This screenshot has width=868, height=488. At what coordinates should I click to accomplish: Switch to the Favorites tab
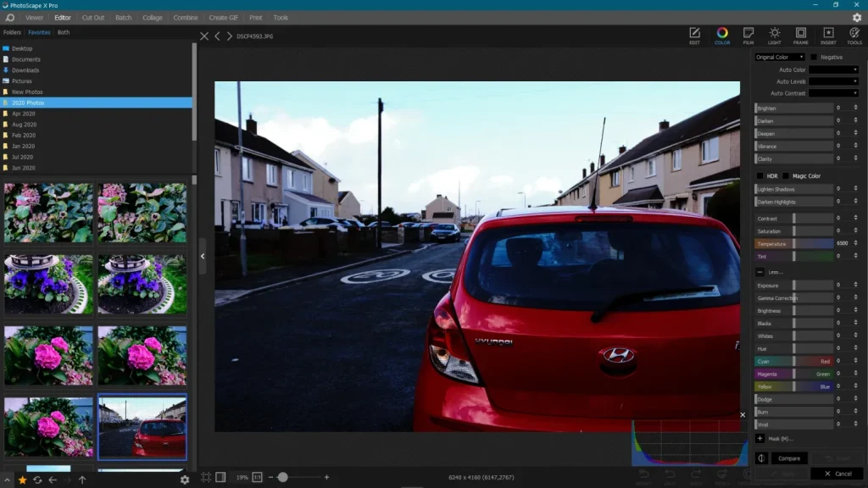(x=39, y=32)
